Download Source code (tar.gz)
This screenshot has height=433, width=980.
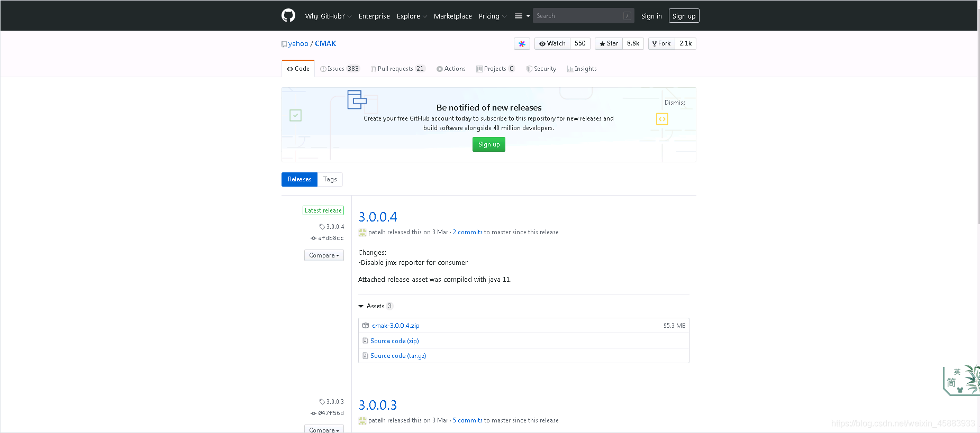pyautogui.click(x=398, y=356)
